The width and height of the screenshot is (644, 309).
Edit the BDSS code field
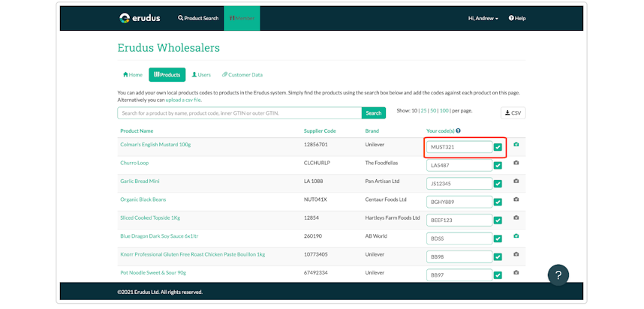point(459,238)
